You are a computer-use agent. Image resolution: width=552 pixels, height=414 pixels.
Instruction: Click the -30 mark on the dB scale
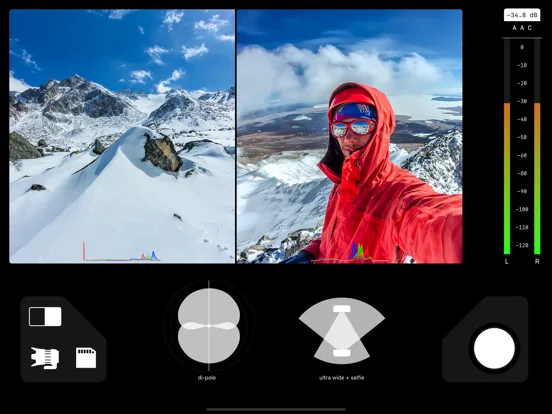pyautogui.click(x=522, y=101)
